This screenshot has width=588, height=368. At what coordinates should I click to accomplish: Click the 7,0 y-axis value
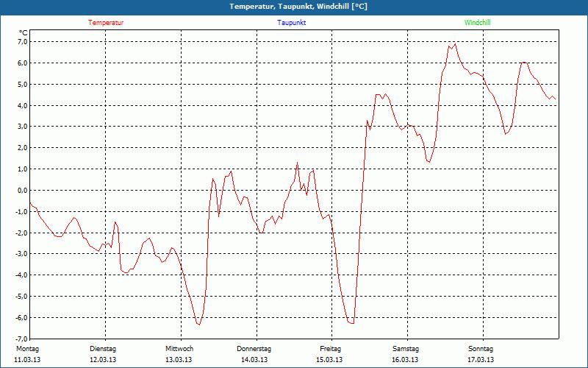coord(22,42)
